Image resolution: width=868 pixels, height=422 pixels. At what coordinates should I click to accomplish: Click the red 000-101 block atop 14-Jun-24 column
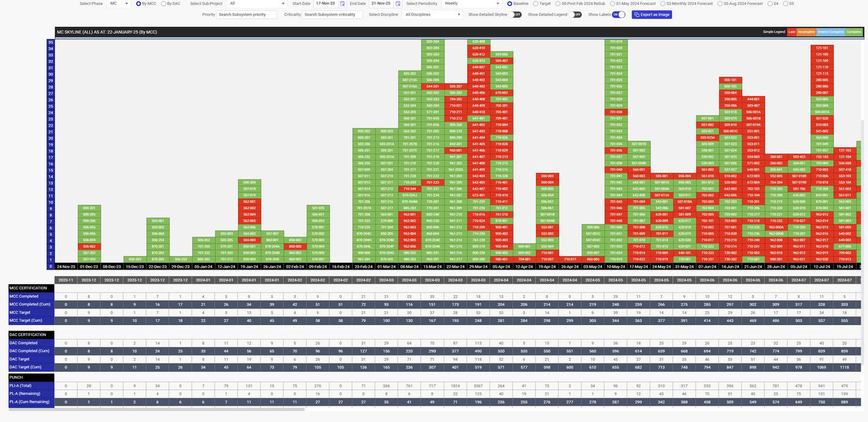point(730,80)
